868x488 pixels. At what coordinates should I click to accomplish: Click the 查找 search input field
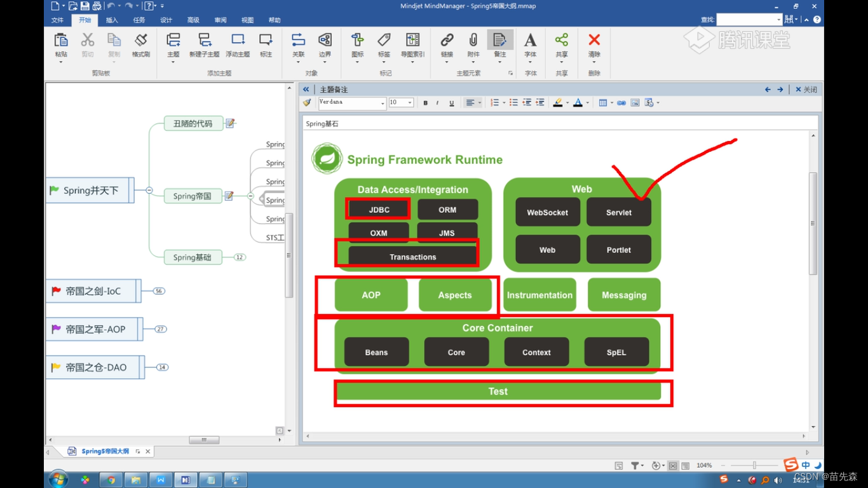pos(749,20)
